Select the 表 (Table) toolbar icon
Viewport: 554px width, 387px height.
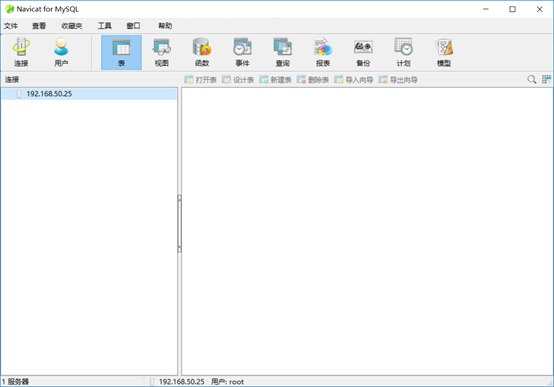pos(121,52)
